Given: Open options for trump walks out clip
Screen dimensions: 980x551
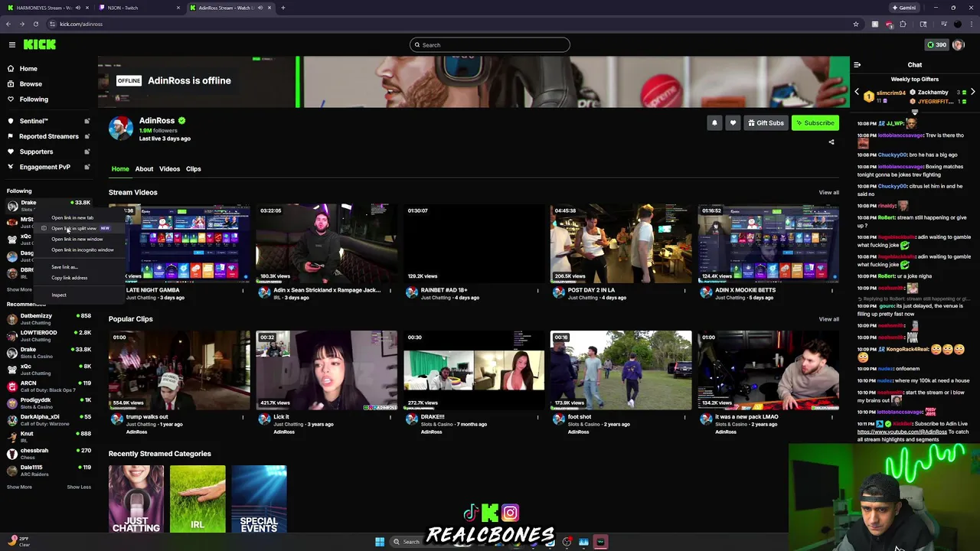Looking at the screenshot, I should 243,417.
